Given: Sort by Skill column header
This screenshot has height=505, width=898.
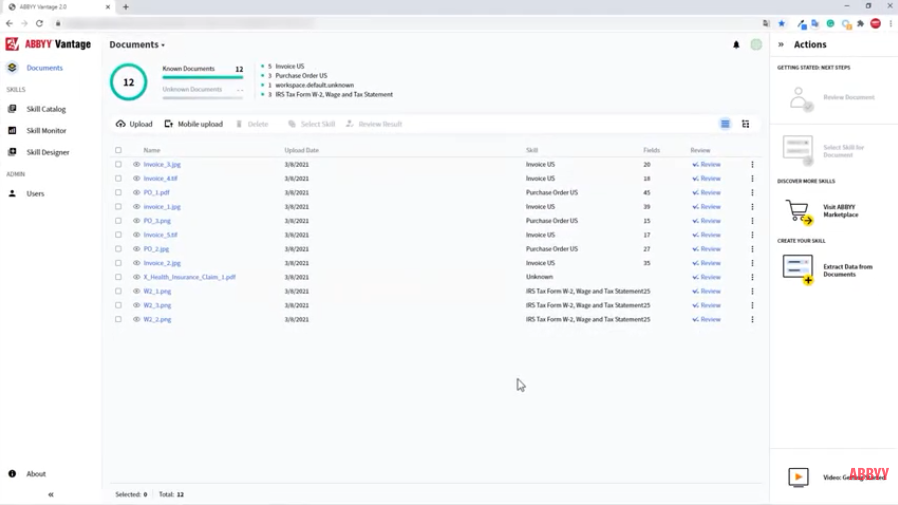Looking at the screenshot, I should (x=532, y=150).
